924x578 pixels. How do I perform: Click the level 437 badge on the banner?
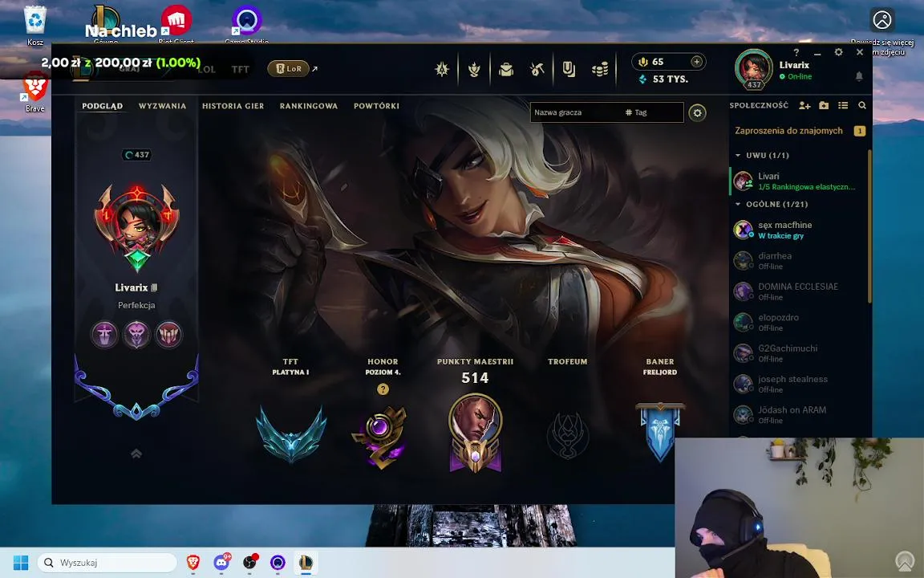tap(136, 154)
